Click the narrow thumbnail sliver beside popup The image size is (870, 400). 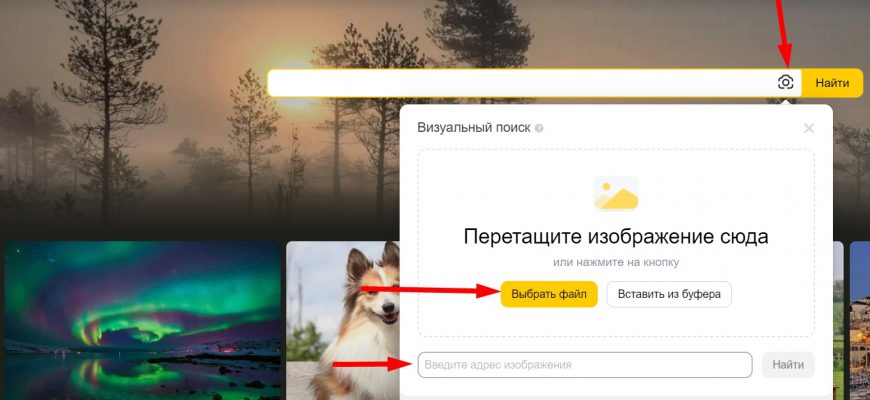click(x=838, y=321)
